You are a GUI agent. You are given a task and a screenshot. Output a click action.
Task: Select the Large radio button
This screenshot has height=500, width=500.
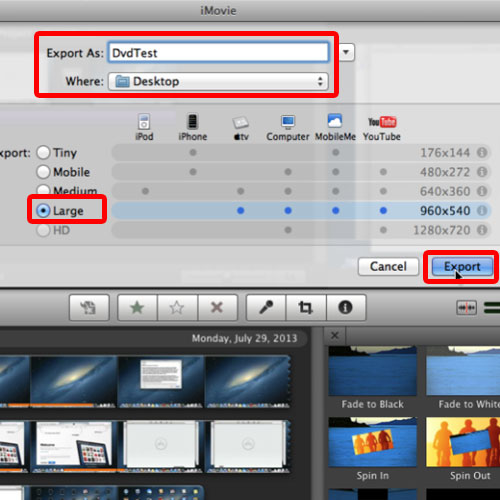click(43, 211)
